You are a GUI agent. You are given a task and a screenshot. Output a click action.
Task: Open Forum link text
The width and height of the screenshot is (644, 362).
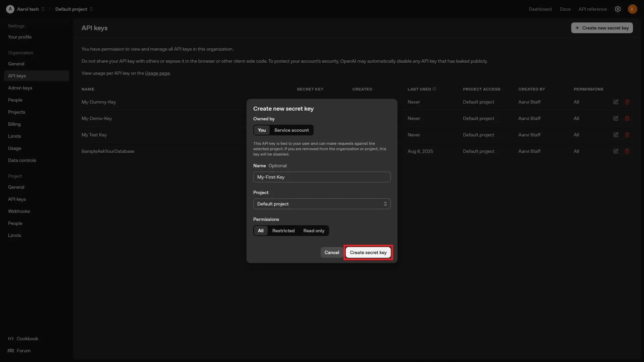pos(23,351)
